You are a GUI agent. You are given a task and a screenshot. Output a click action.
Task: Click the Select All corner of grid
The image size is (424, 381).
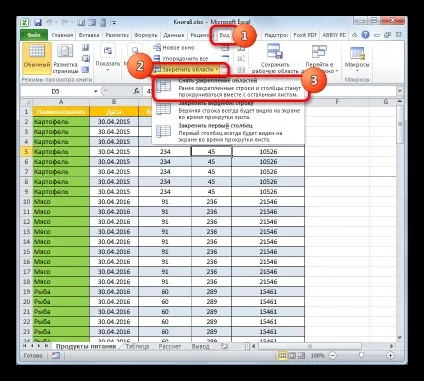[26, 102]
